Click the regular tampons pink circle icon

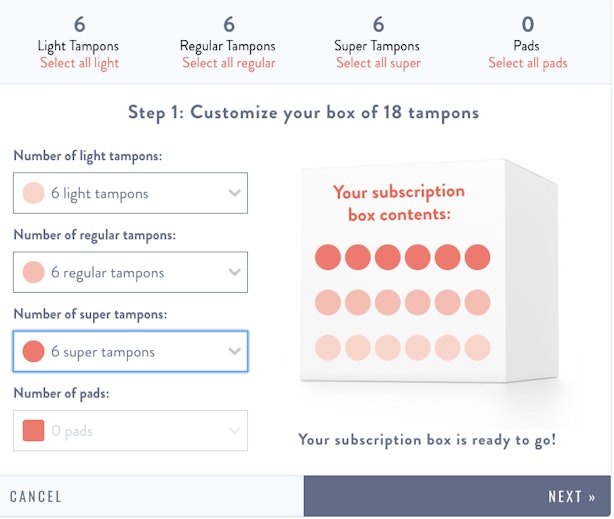tap(33, 272)
